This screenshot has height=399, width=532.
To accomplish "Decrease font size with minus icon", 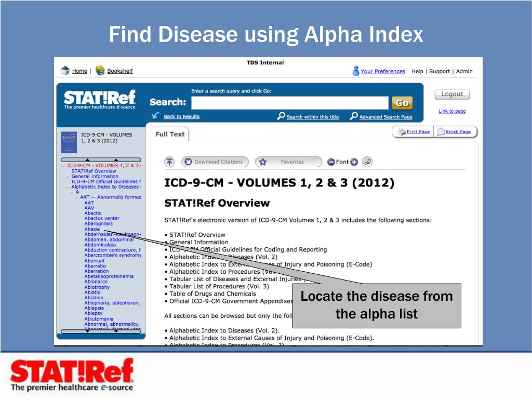I will coord(331,162).
